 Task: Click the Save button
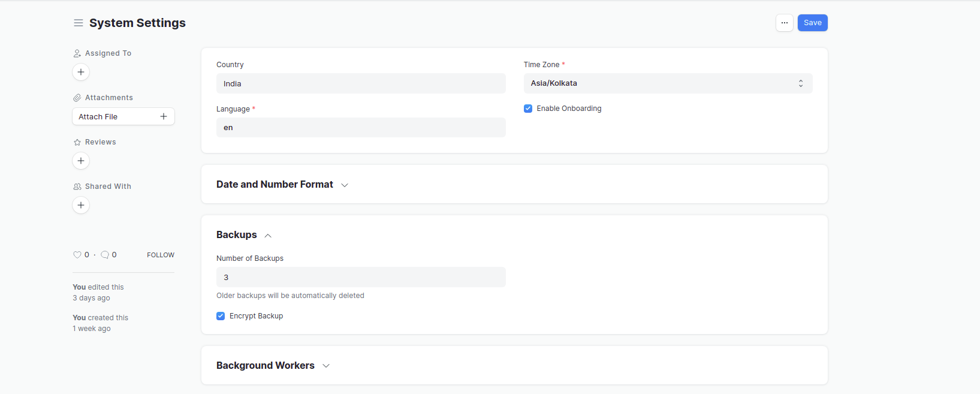812,23
